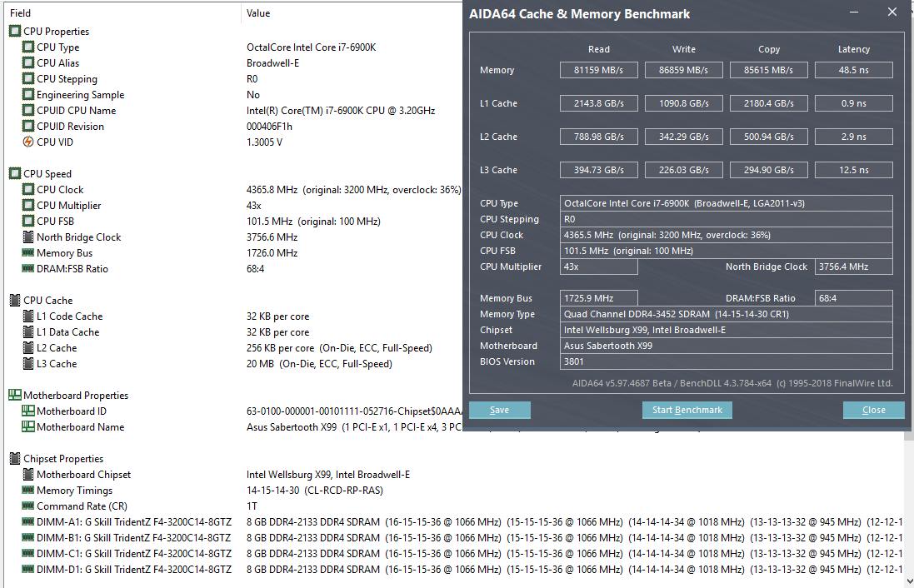Click the DIMM-C1 module icon
Viewport: 914px width, 588px height.
pyautogui.click(x=28, y=553)
